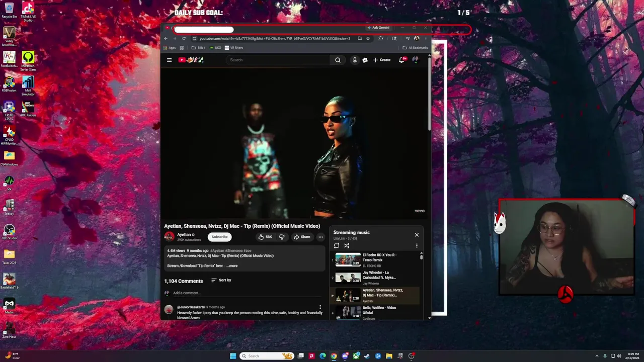
Task: Click the Create button
Action: [x=382, y=60]
